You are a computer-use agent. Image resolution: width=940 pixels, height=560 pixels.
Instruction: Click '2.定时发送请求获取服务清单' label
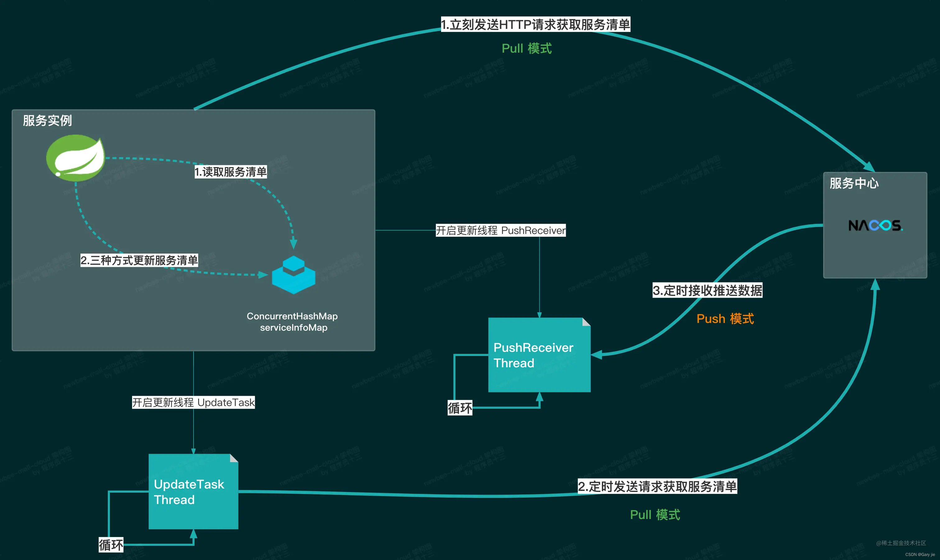coord(657,486)
